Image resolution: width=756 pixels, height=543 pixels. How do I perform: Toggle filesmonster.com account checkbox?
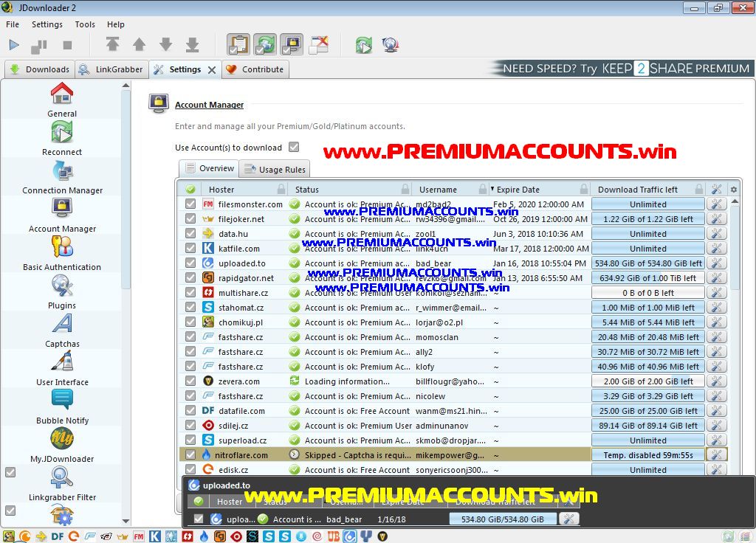point(190,204)
